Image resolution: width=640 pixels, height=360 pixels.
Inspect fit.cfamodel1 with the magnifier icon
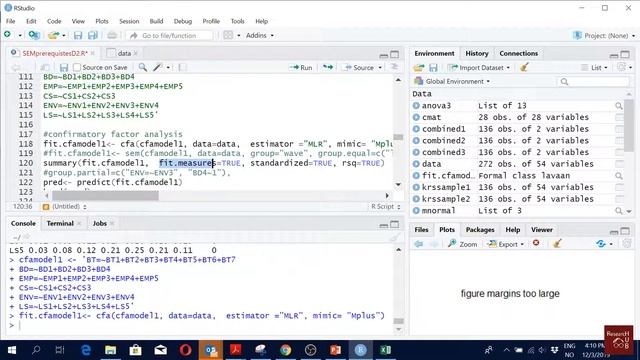619,176
